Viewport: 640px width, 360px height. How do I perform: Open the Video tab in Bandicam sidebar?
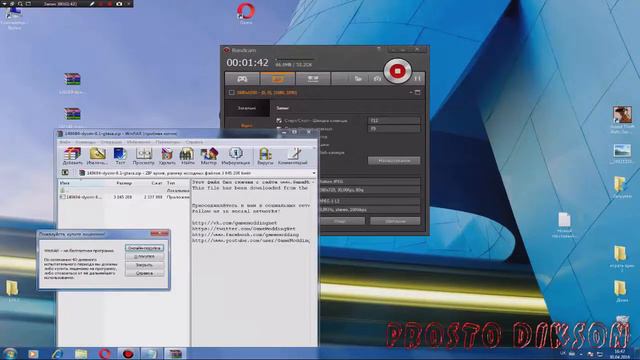pos(247,126)
